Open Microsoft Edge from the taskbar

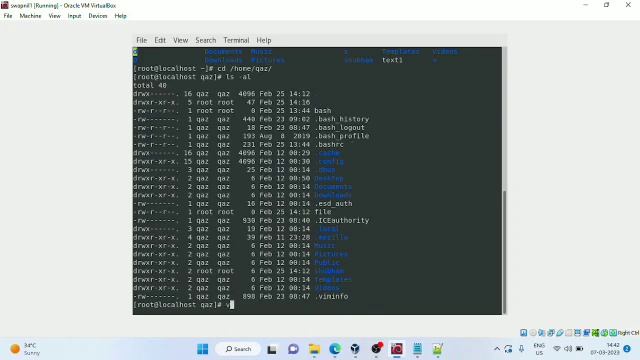tap(335, 349)
